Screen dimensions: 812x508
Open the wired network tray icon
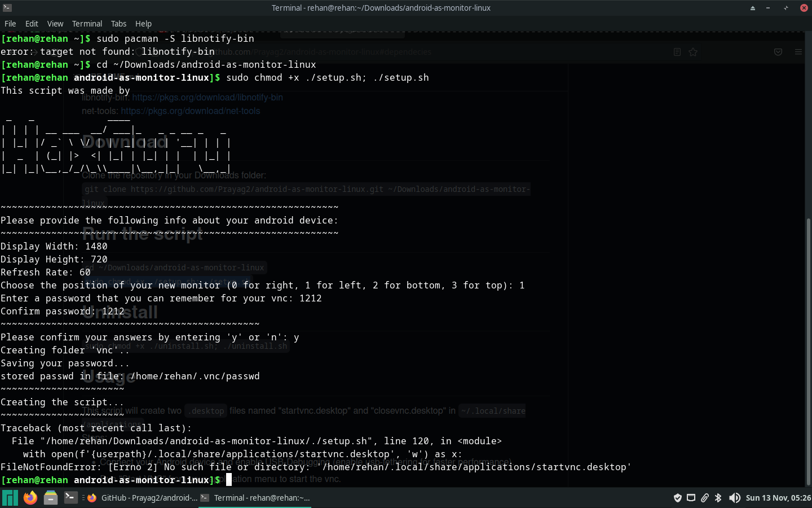click(x=691, y=498)
